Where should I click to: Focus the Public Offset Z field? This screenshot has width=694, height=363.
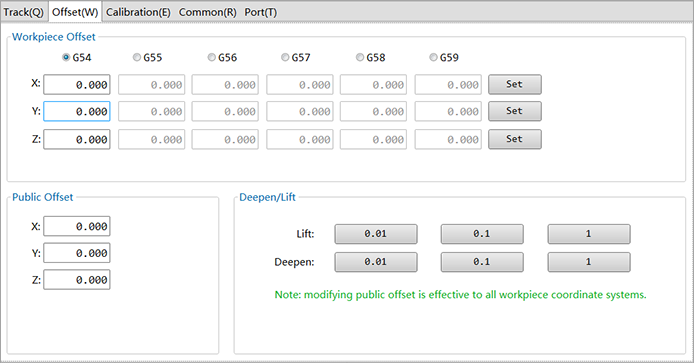click(x=77, y=280)
